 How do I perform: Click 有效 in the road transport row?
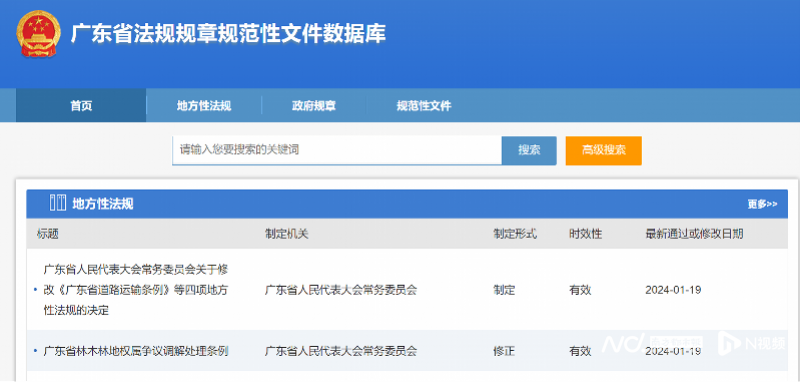[580, 290]
